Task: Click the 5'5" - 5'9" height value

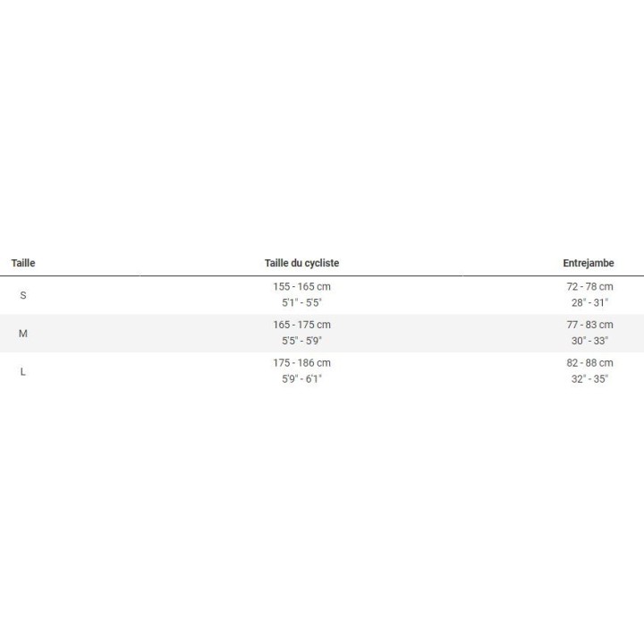Action: click(301, 341)
